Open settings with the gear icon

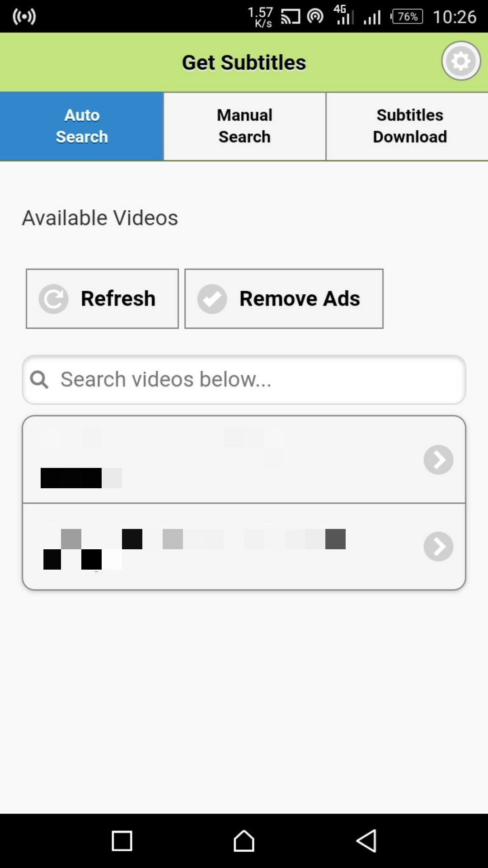pos(461,61)
